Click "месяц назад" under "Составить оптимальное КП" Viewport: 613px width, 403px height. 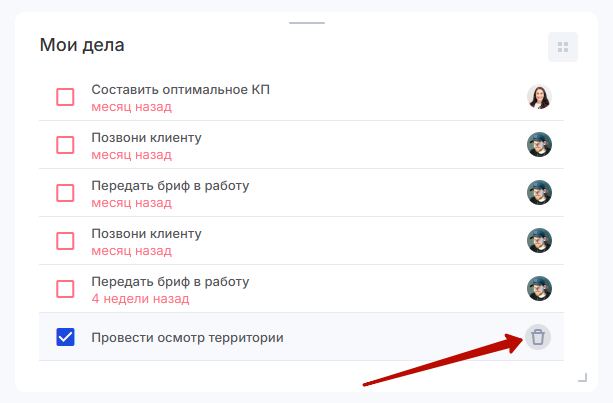pyautogui.click(x=131, y=107)
